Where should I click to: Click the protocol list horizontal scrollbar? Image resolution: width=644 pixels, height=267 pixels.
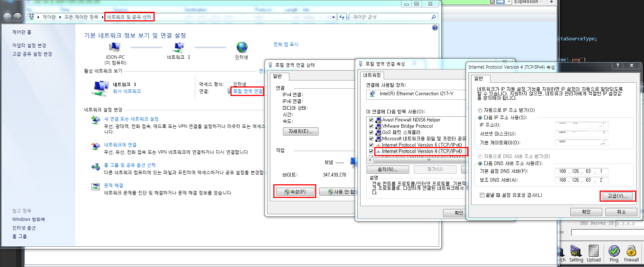[x=420, y=160]
